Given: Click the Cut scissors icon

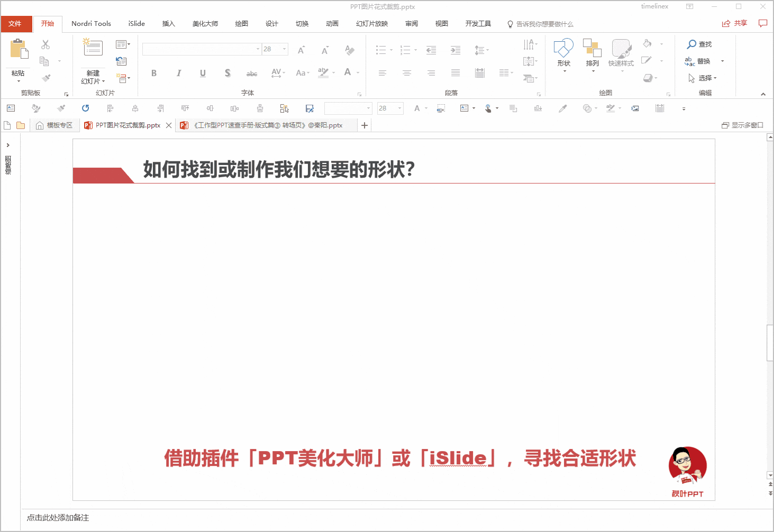Looking at the screenshot, I should click(x=45, y=44).
